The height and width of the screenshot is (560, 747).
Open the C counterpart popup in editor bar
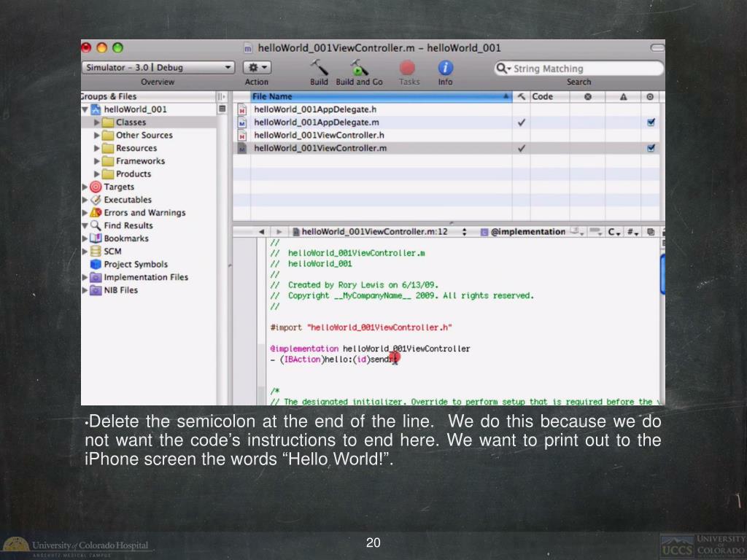point(614,233)
